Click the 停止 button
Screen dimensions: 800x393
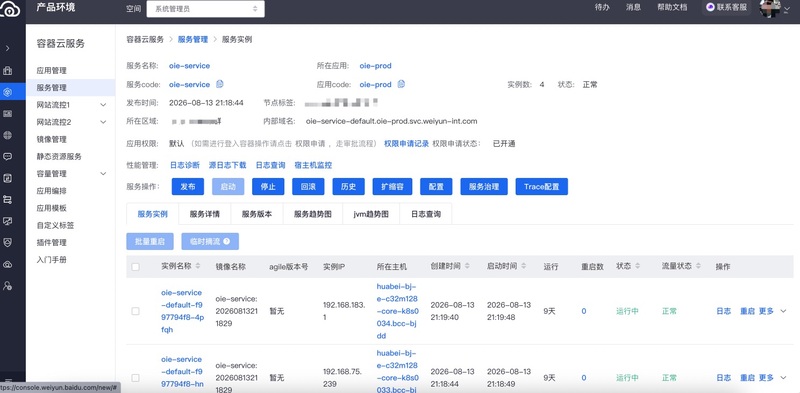pos(268,186)
